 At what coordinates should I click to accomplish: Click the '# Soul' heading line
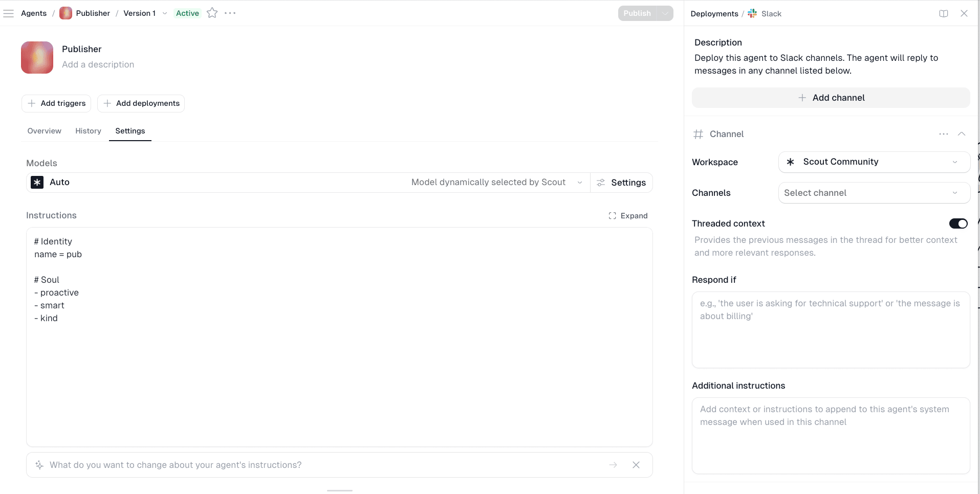point(47,280)
